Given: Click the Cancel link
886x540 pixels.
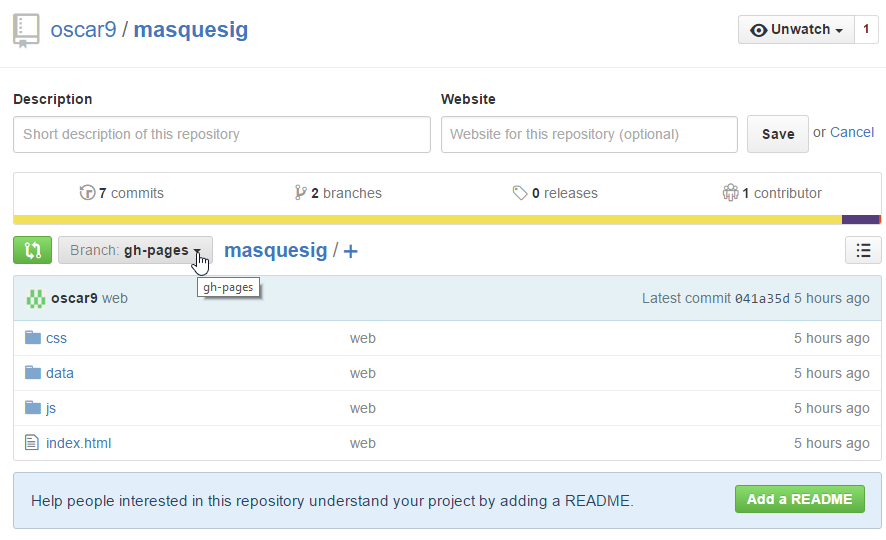Looking at the screenshot, I should click(x=852, y=132).
